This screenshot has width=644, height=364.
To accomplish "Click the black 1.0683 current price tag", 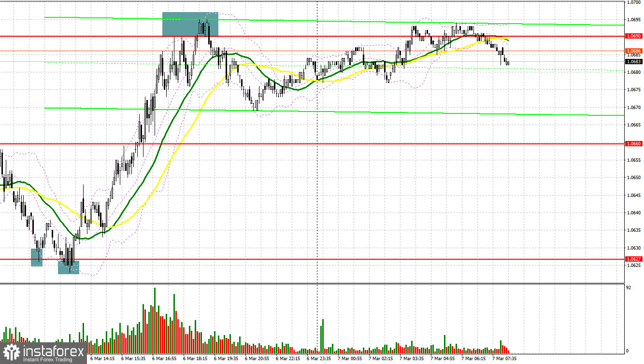I will pos(633,61).
